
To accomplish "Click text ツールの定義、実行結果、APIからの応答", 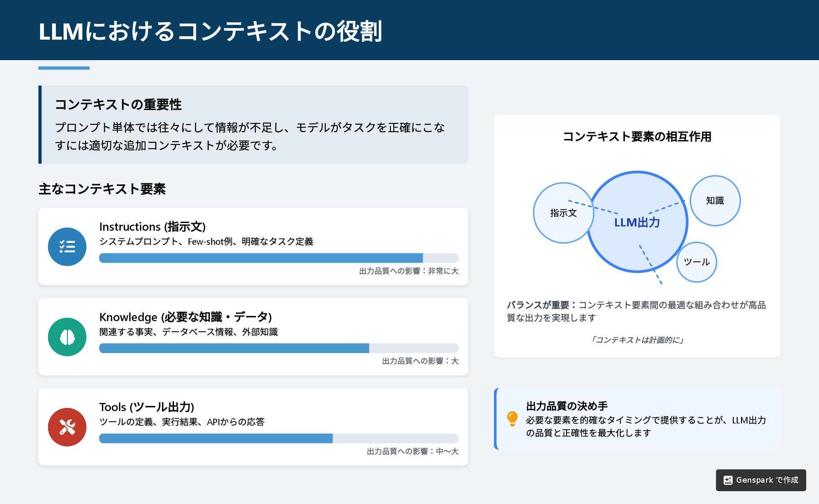I will coord(182,422).
